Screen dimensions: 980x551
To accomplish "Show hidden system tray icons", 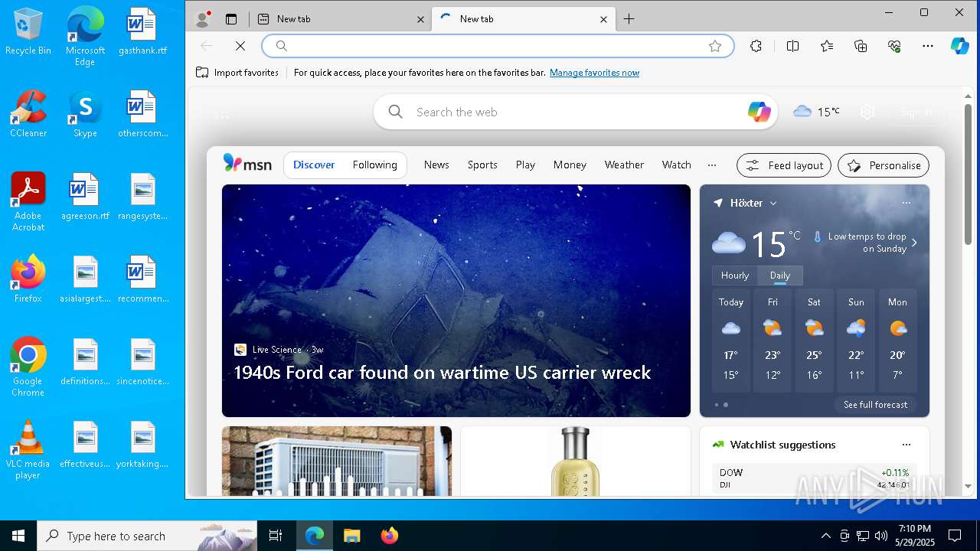I will [x=825, y=536].
